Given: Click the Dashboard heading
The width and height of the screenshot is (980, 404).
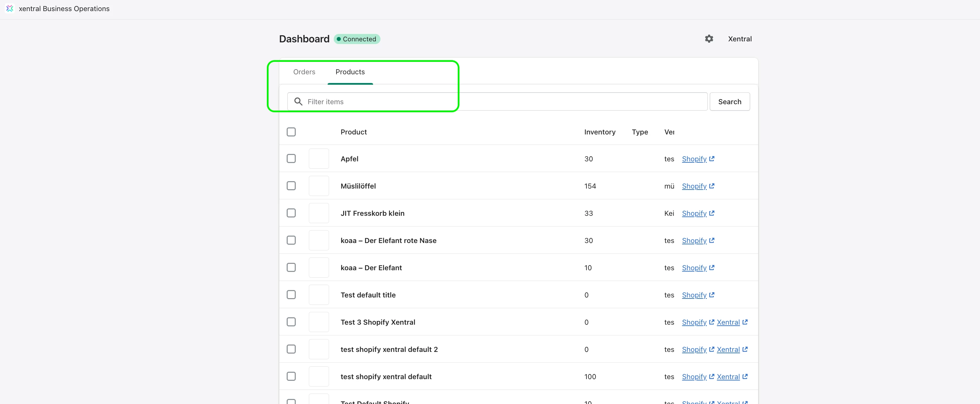Looking at the screenshot, I should (x=304, y=39).
